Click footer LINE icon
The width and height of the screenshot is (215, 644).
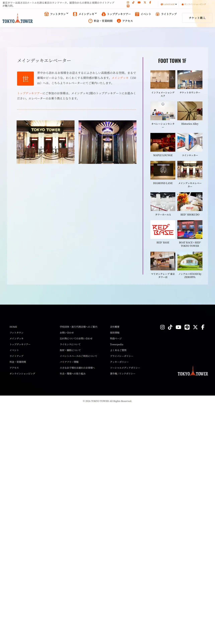[187, 327]
